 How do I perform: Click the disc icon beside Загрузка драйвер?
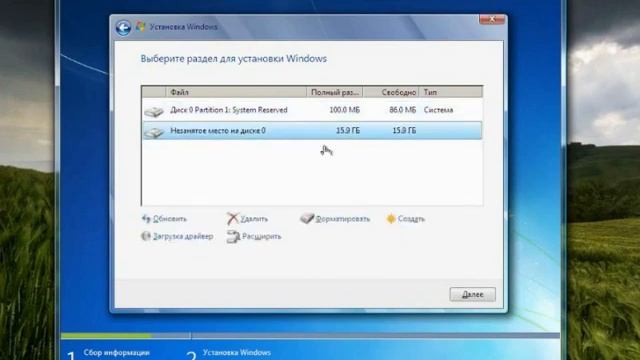[146, 236]
